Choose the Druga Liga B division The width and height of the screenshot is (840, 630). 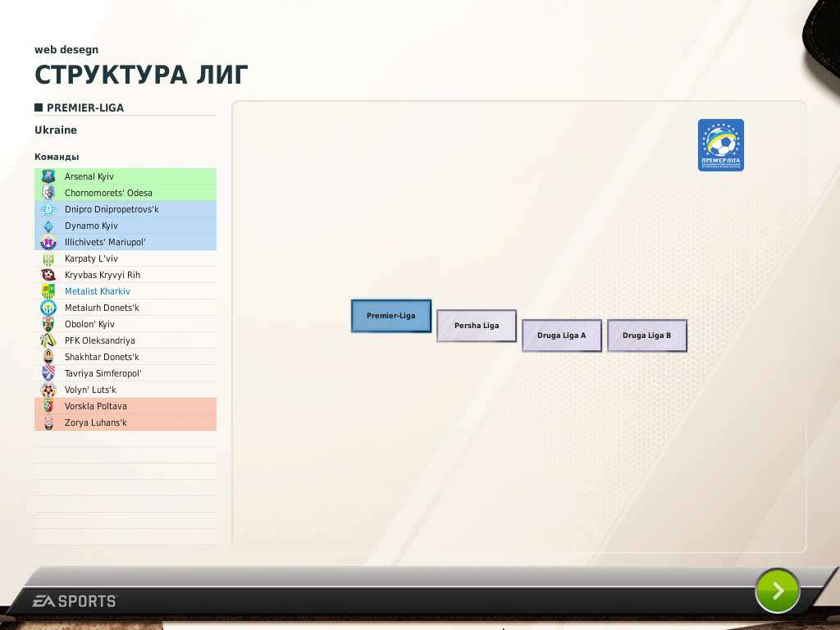pyautogui.click(x=647, y=336)
